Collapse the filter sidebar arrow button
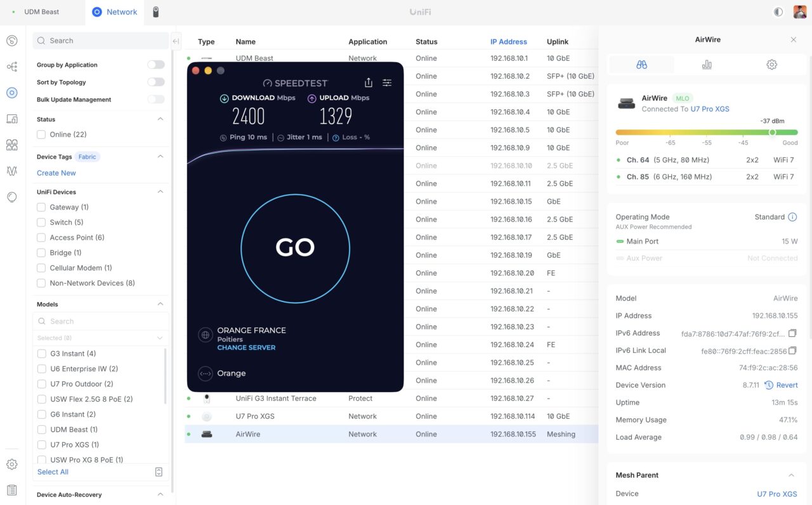The width and height of the screenshot is (812, 505). coord(176,41)
